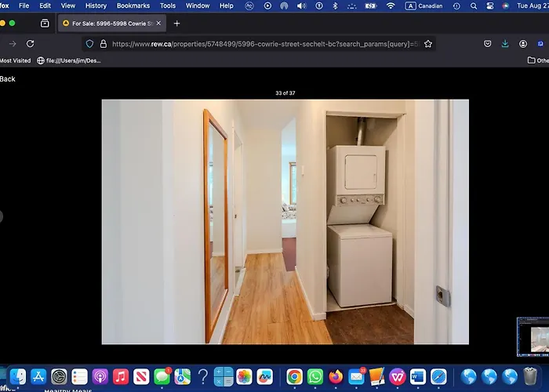549x392 pixels.
Task: Open System Settings from the Dock
Action: [x=59, y=377]
